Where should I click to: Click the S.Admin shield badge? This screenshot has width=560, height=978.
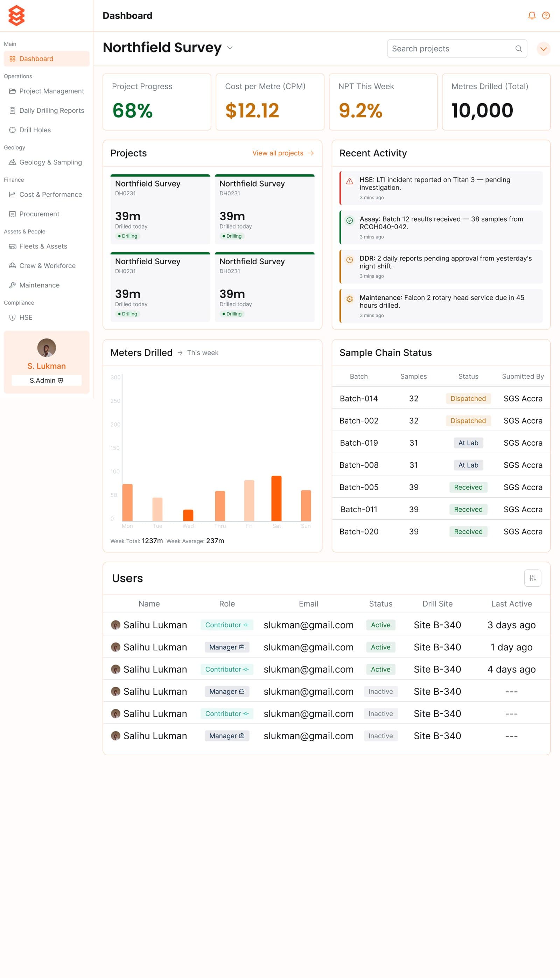[47, 380]
